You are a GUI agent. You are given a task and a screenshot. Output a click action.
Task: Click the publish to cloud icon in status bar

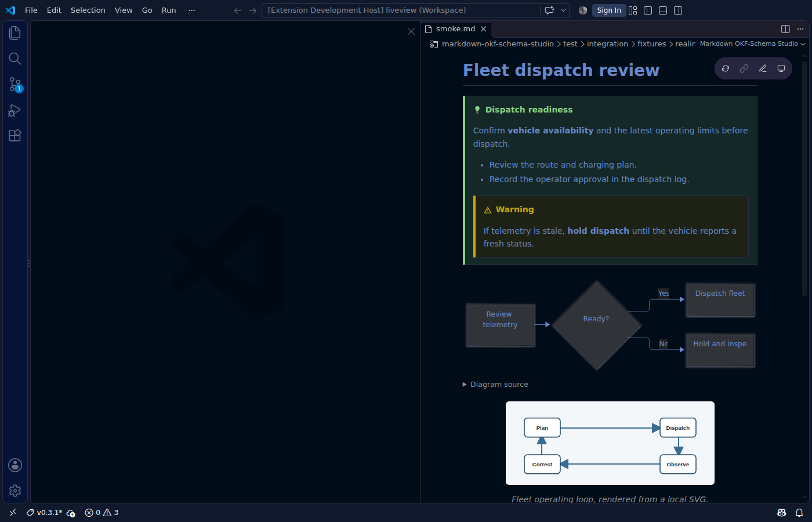[71, 513]
